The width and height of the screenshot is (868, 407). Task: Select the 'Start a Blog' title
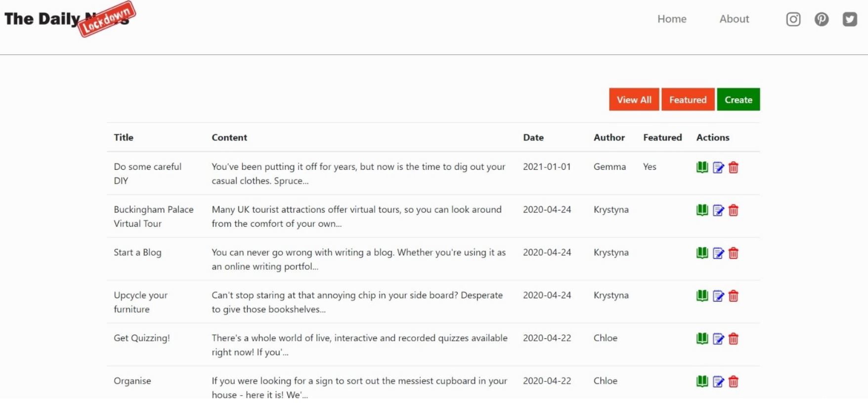pyautogui.click(x=137, y=252)
